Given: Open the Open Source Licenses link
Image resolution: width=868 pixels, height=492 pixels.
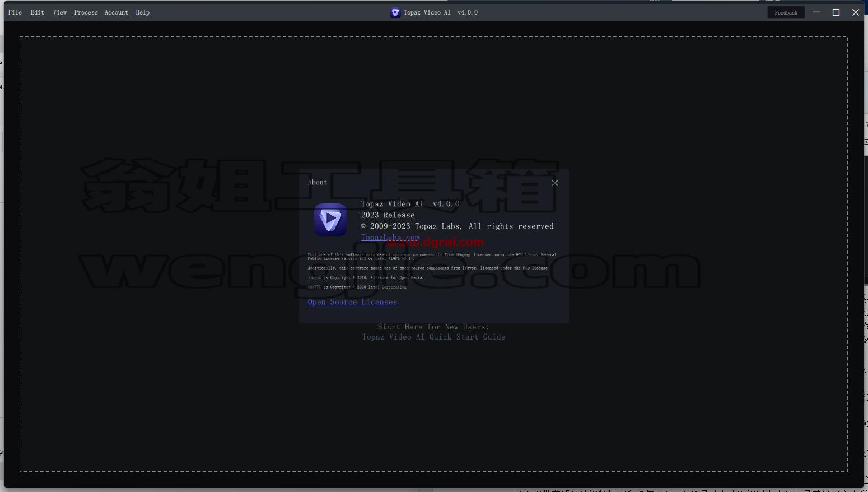Looking at the screenshot, I should click(x=352, y=302).
